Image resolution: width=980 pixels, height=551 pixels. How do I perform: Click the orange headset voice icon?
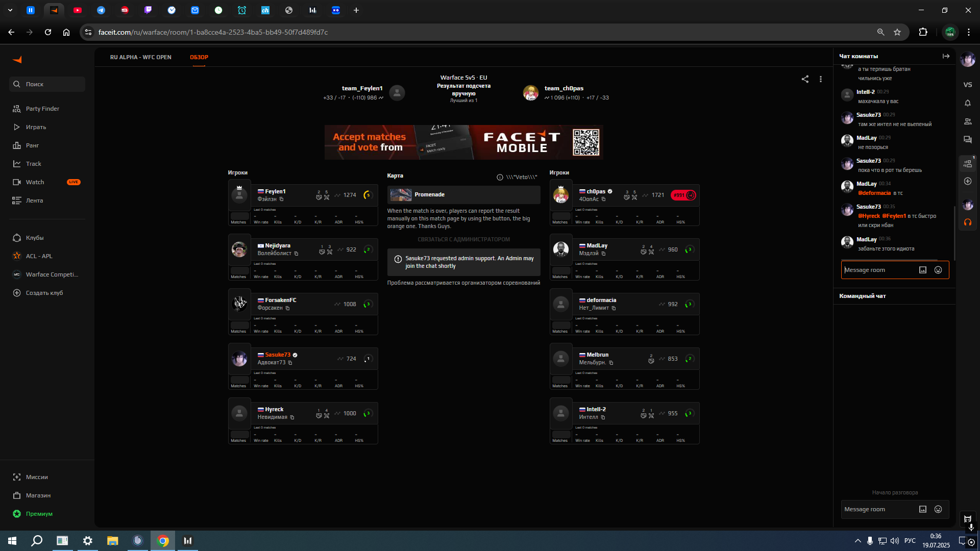(968, 222)
